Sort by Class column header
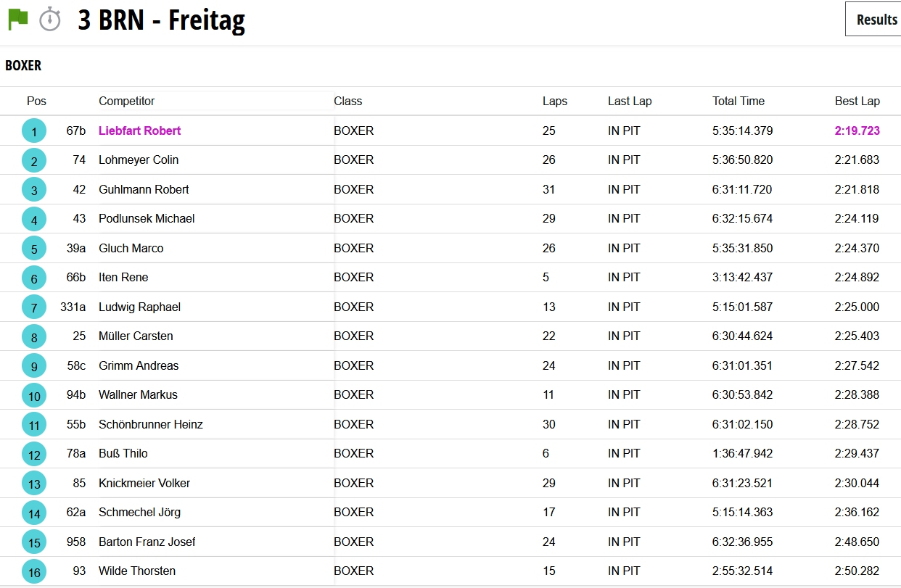The image size is (901, 588). click(348, 102)
